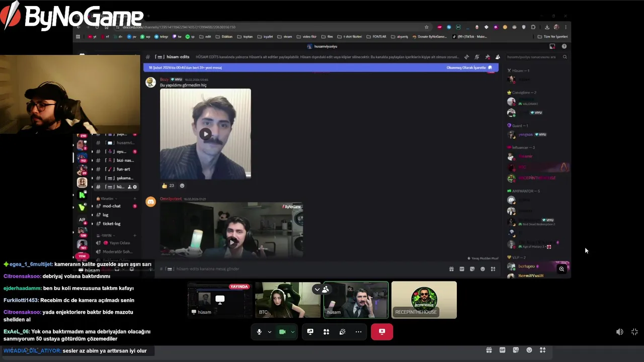Screen dimensions: 644x362
Task: Click the volume speaker icon of the stream player
Action: click(x=620, y=332)
